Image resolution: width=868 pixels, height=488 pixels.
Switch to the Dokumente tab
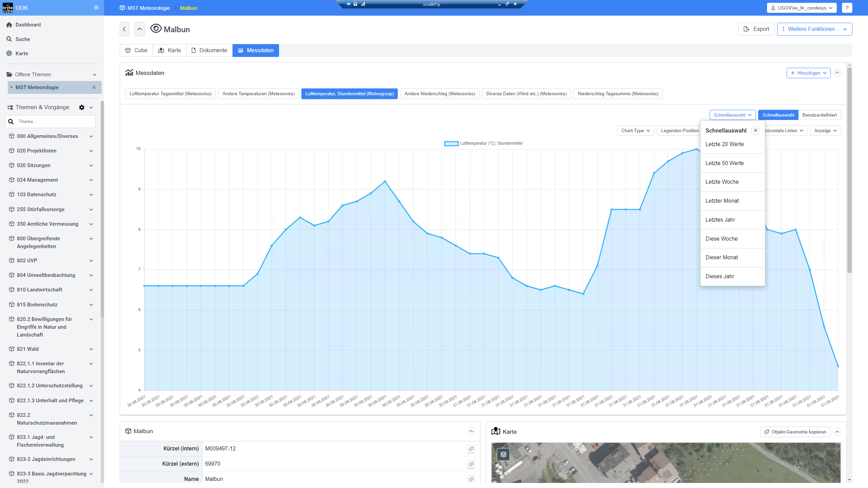[x=209, y=50]
